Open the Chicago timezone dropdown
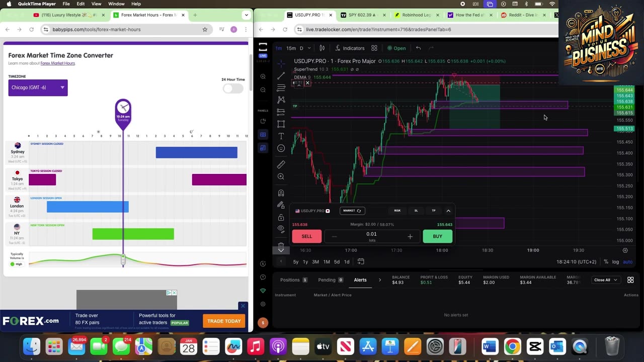 (38, 87)
